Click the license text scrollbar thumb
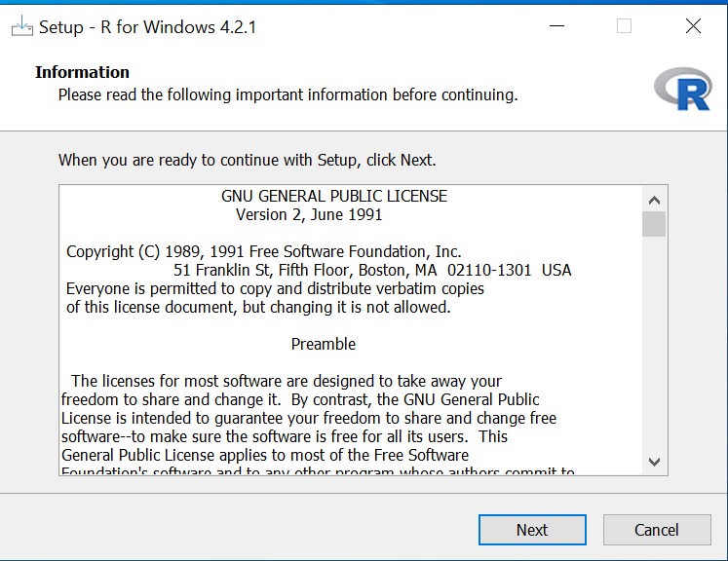The height and width of the screenshot is (561, 728). click(654, 224)
